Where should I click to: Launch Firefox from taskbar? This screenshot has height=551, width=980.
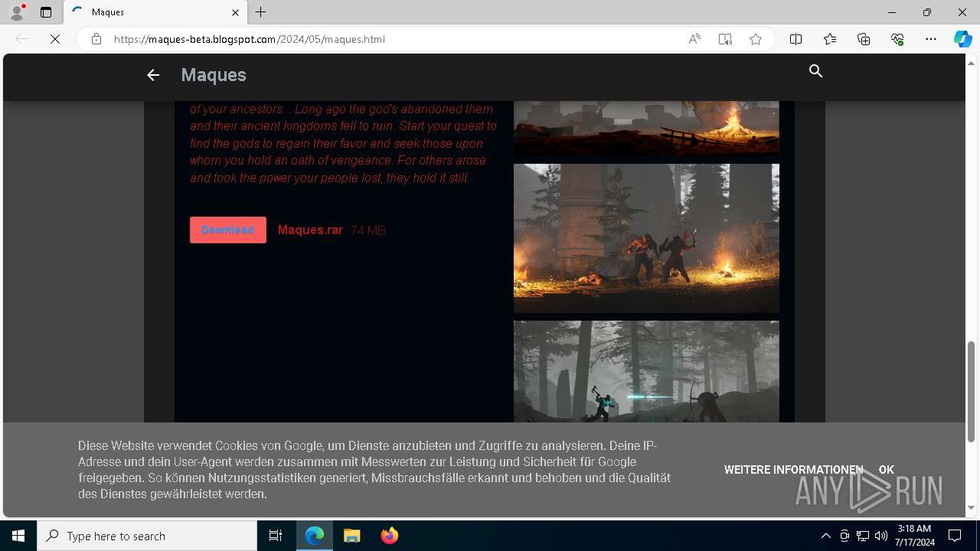click(390, 536)
